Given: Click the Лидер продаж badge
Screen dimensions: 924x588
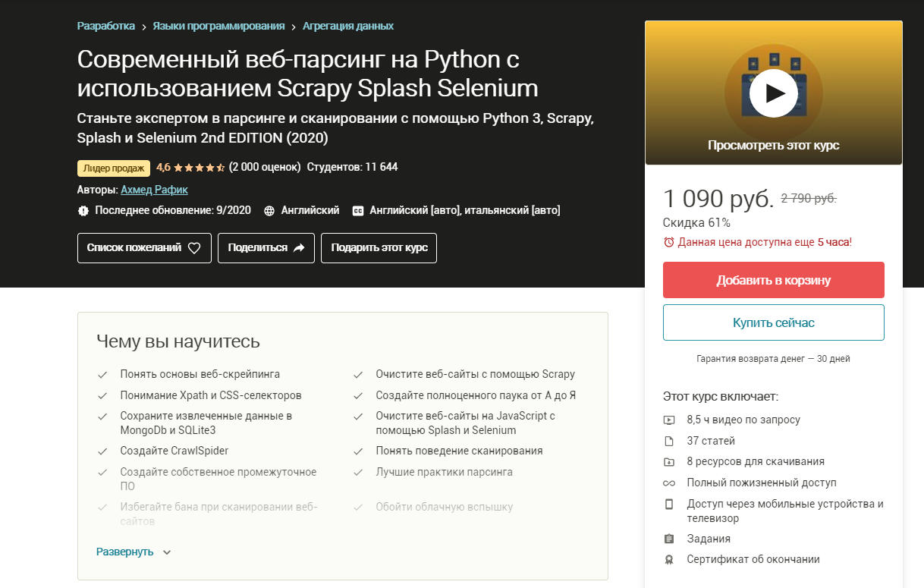Looking at the screenshot, I should click(x=114, y=168).
